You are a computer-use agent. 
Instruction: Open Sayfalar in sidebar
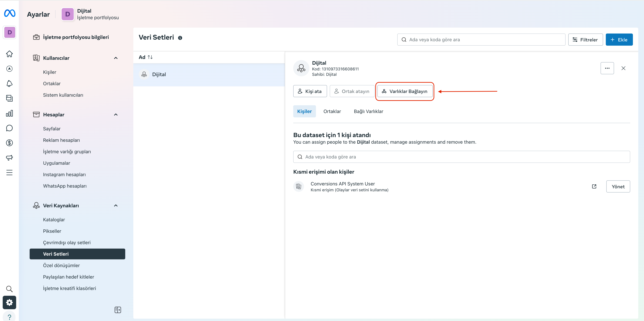(x=52, y=129)
